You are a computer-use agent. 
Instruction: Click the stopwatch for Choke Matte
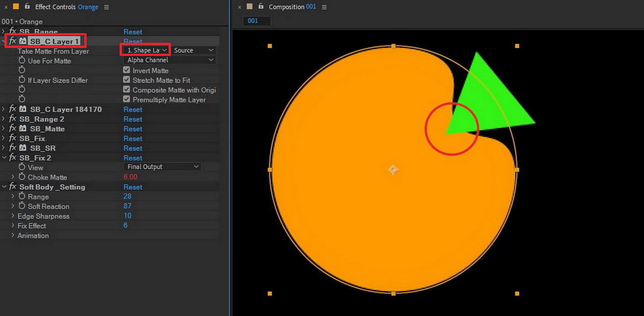click(x=22, y=177)
